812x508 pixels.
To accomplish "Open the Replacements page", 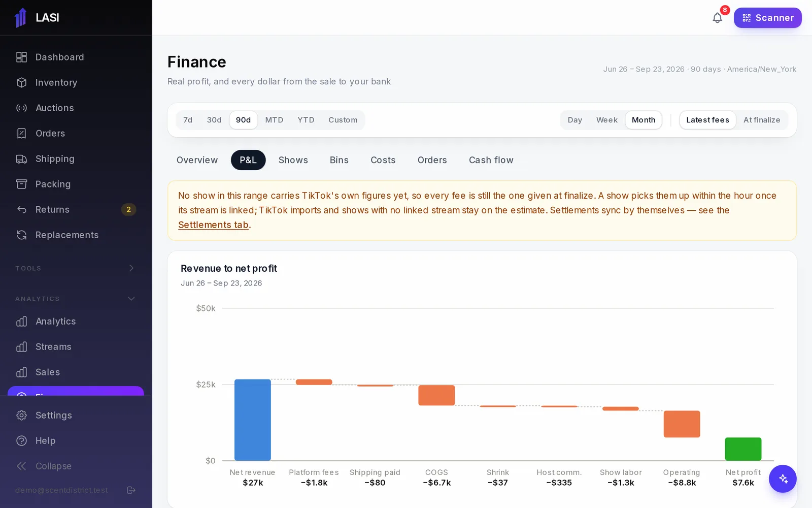I will click(76, 235).
